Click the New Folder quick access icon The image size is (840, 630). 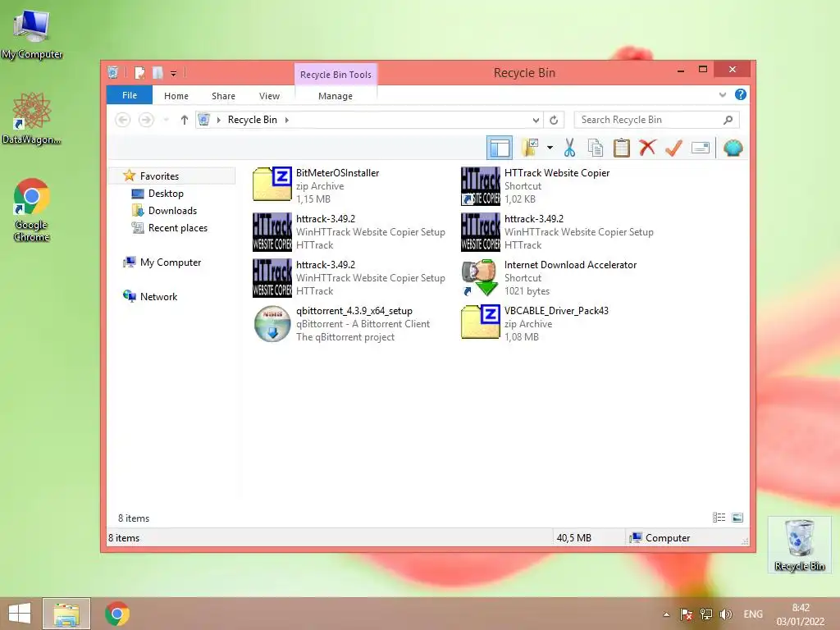[157, 73]
